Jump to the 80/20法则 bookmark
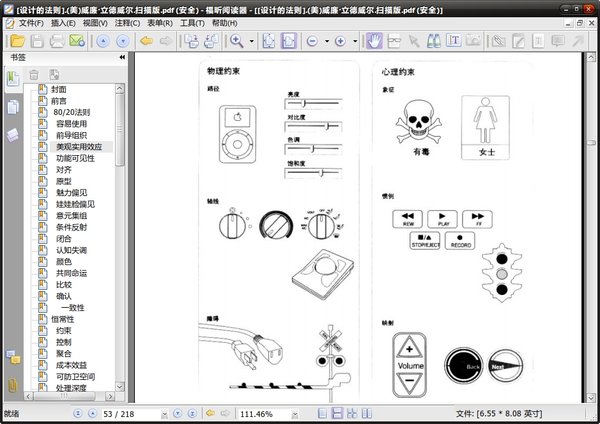The image size is (600, 424). pos(72,112)
